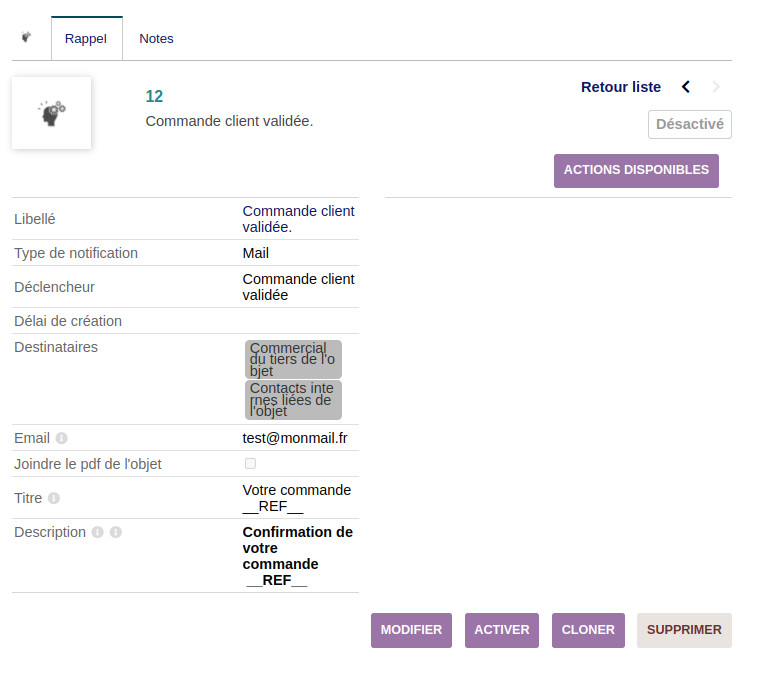Click header subtitle Commande client validée.
Screen dimensions: 757x676
coord(229,121)
